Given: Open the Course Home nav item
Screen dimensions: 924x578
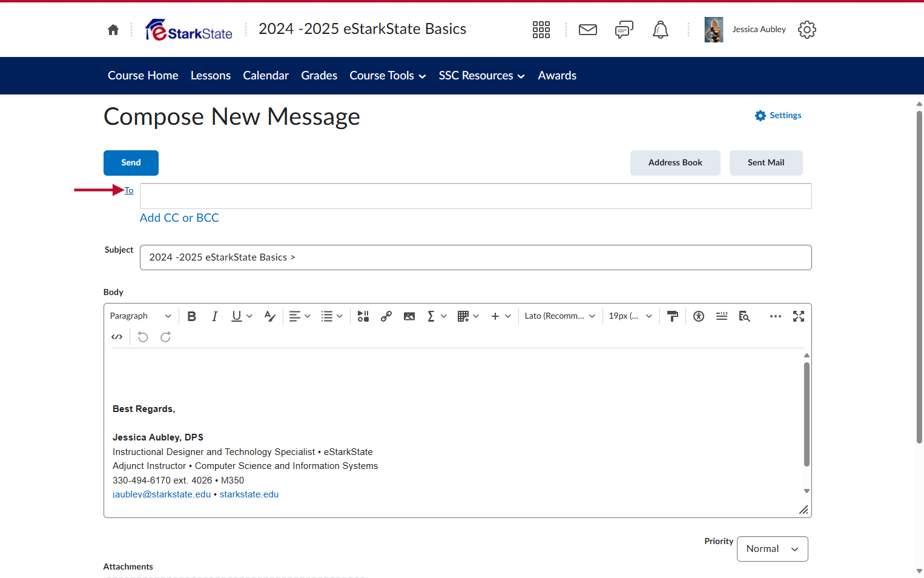Looking at the screenshot, I should pyautogui.click(x=143, y=76).
